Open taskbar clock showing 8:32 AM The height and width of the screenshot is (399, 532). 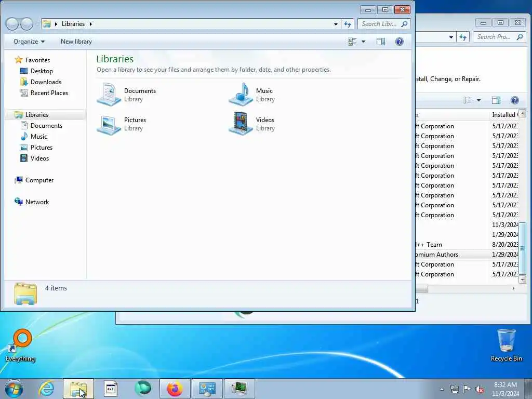click(505, 389)
